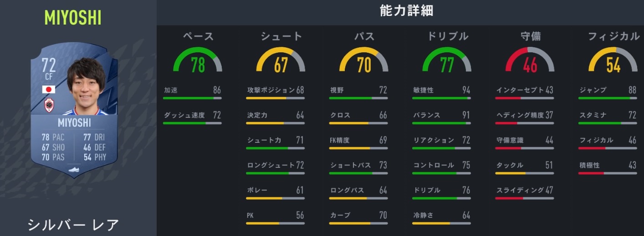
Task: Click the yellow シュート gauge showing 67
Action: click(x=281, y=60)
